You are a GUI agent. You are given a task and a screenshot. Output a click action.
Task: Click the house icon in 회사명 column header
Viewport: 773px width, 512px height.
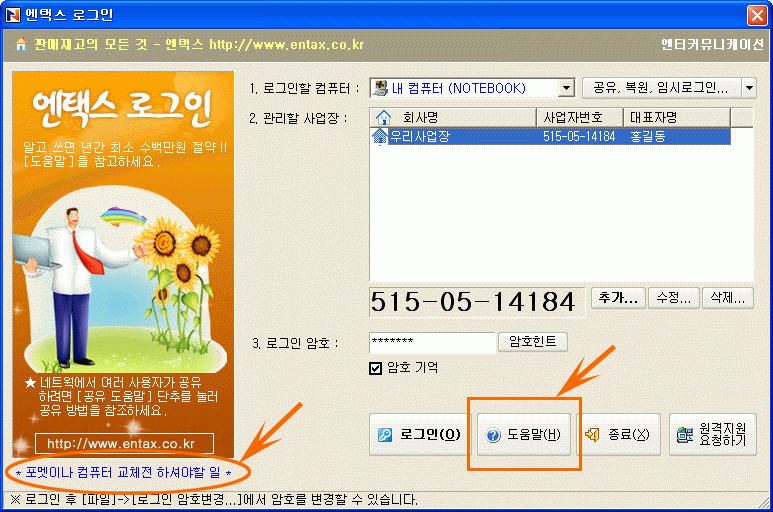pyautogui.click(x=383, y=118)
